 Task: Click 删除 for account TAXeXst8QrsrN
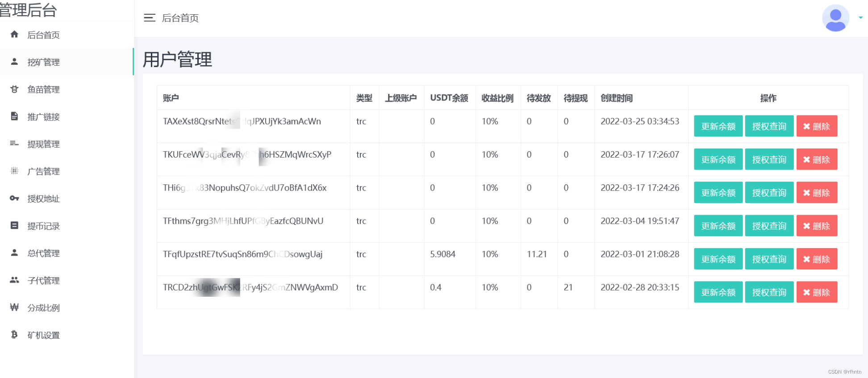[x=817, y=126]
